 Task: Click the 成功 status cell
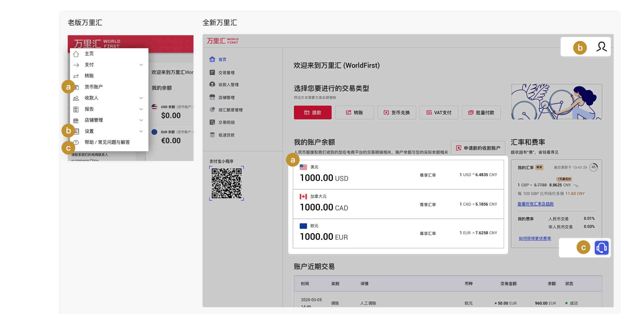point(572,303)
